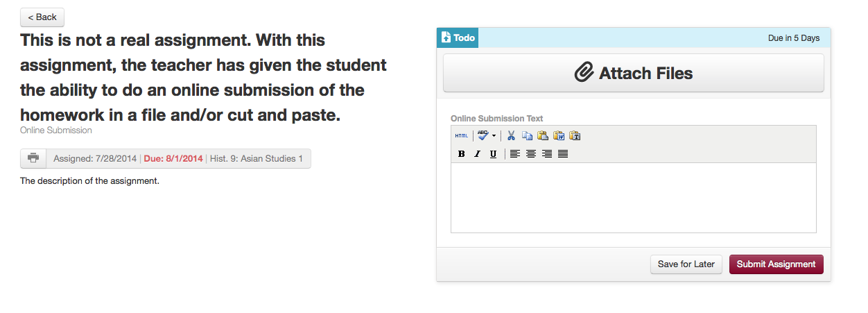This screenshot has height=313, width=868.
Task: Run the spellcheck tool
Action: [483, 136]
